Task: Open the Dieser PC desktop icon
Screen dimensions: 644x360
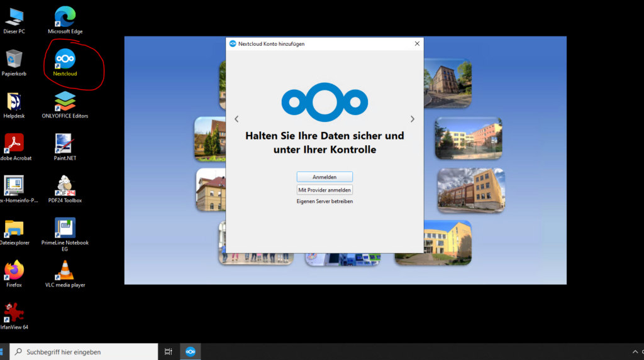Action: coord(14,21)
